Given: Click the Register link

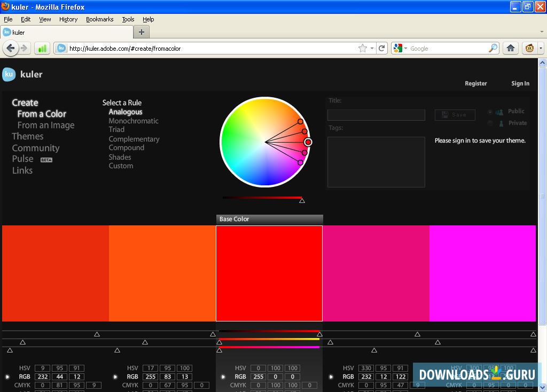Looking at the screenshot, I should click(x=475, y=83).
